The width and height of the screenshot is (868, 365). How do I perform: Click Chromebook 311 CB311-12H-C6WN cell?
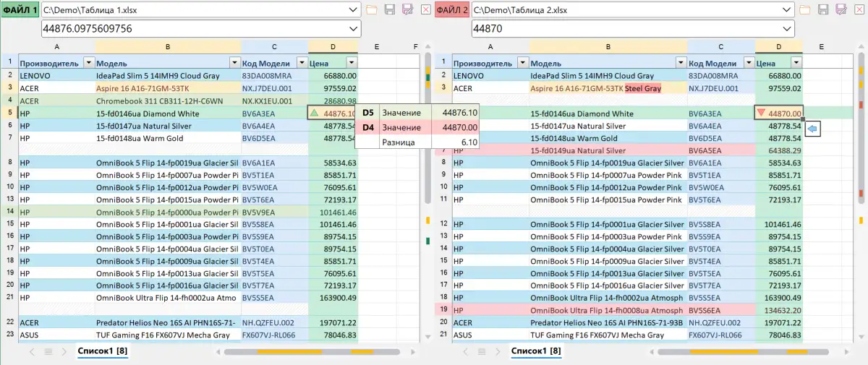pos(167,100)
